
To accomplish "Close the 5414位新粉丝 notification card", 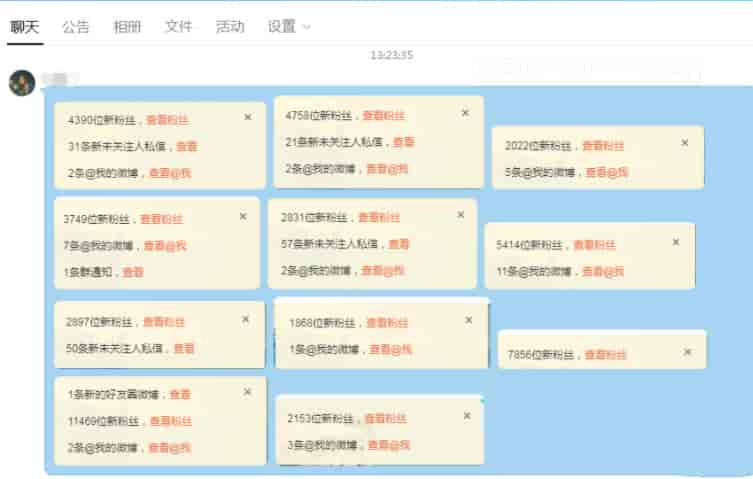I will (x=676, y=242).
